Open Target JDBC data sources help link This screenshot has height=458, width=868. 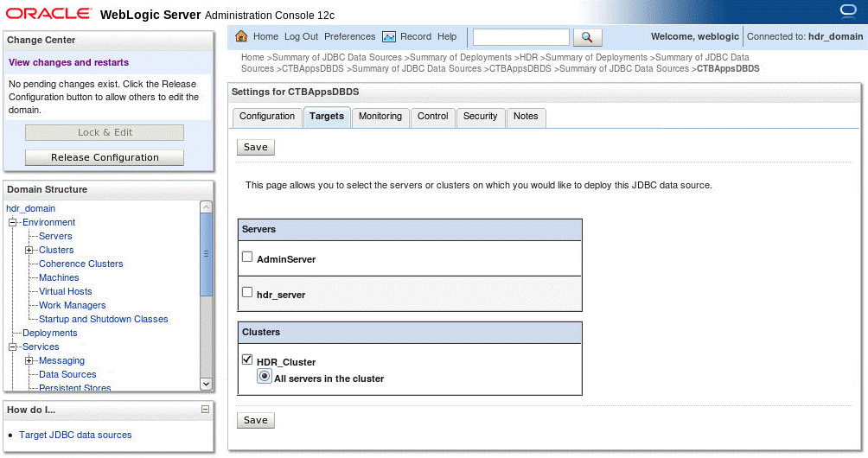click(75, 435)
